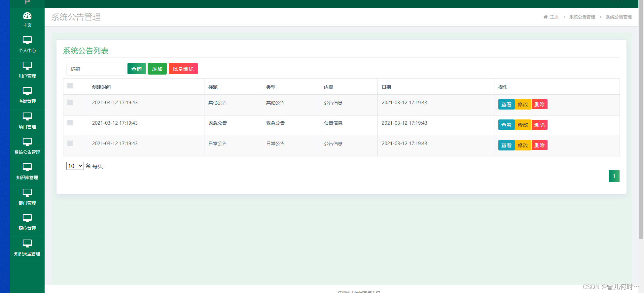644x293 pixels.
Task: Click 添加 add button
Action: 157,69
